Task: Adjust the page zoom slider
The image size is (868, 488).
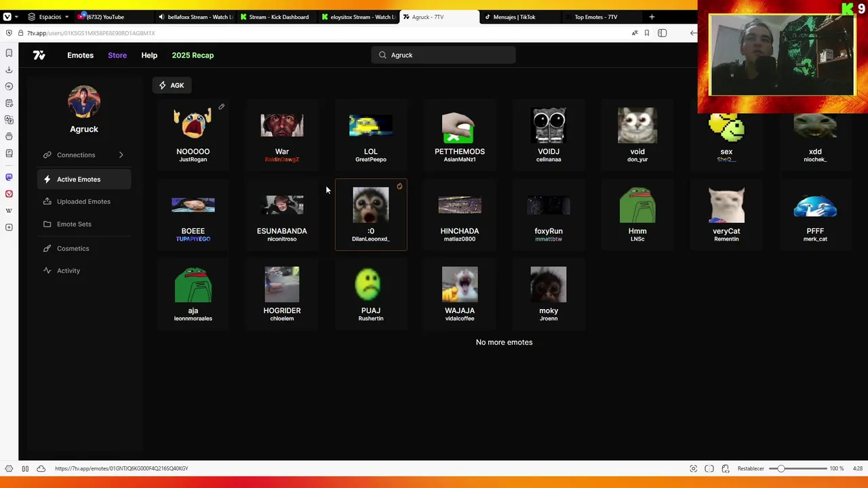Action: point(797,468)
